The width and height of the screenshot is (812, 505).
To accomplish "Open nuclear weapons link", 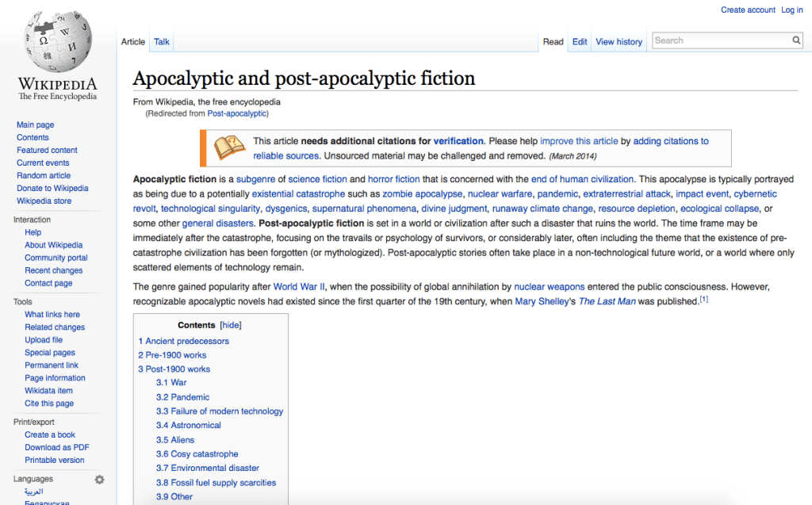I will click(x=550, y=287).
